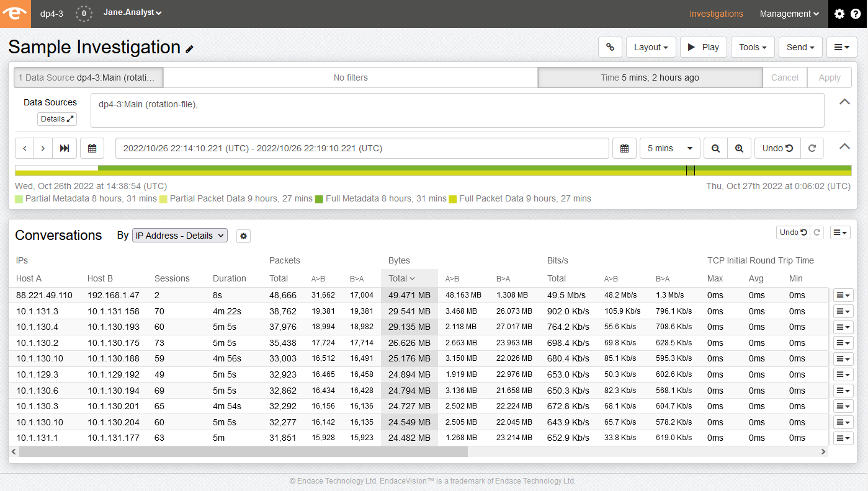Click the horizontal table scrollbar
The width and height of the screenshot is (868, 491).
coord(243,452)
